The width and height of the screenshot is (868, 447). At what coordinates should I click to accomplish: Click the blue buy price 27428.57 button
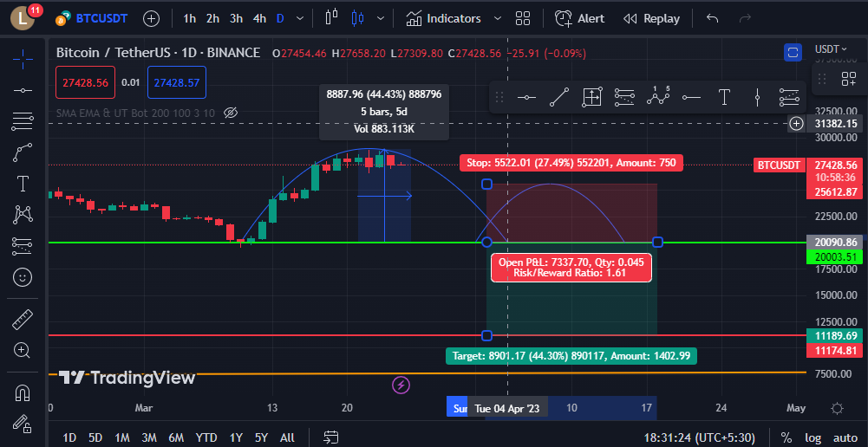click(177, 82)
